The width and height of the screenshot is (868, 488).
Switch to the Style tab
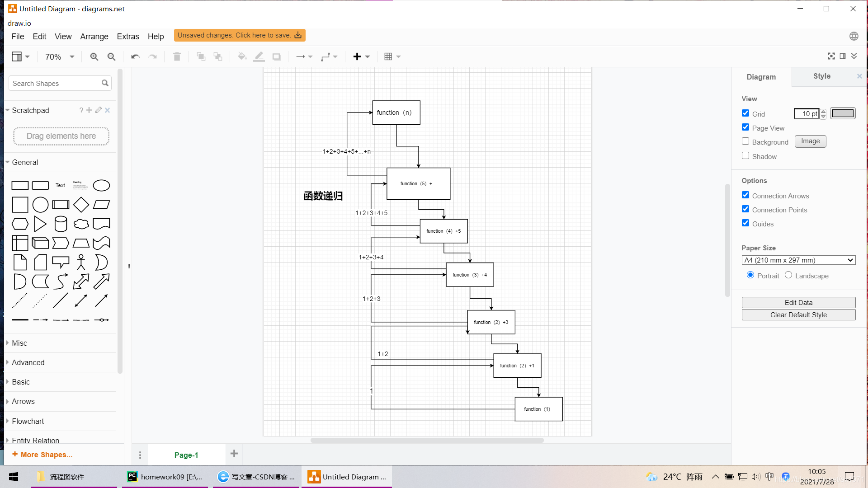[821, 76]
